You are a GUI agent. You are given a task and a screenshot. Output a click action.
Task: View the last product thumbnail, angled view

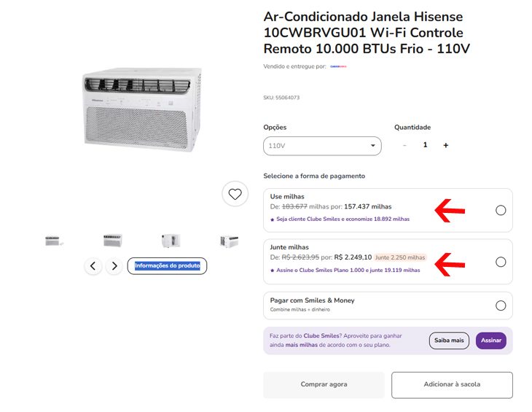click(x=229, y=241)
